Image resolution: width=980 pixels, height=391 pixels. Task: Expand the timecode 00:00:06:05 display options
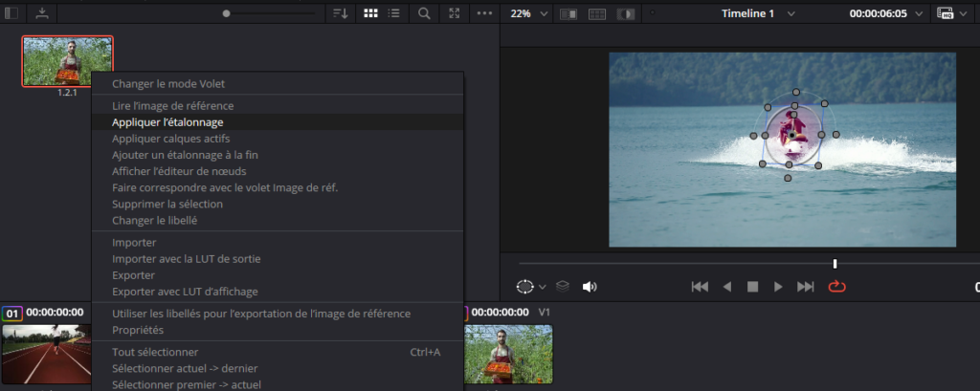click(919, 14)
